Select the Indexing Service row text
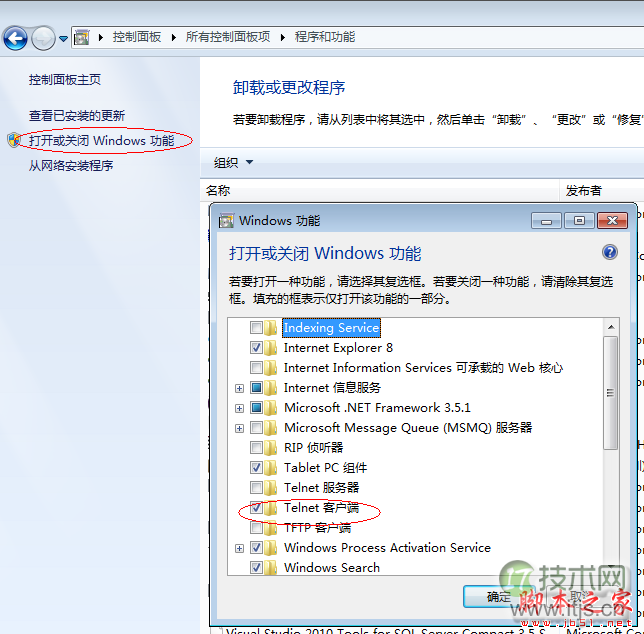The height and width of the screenshot is (634, 644). pyautogui.click(x=331, y=328)
